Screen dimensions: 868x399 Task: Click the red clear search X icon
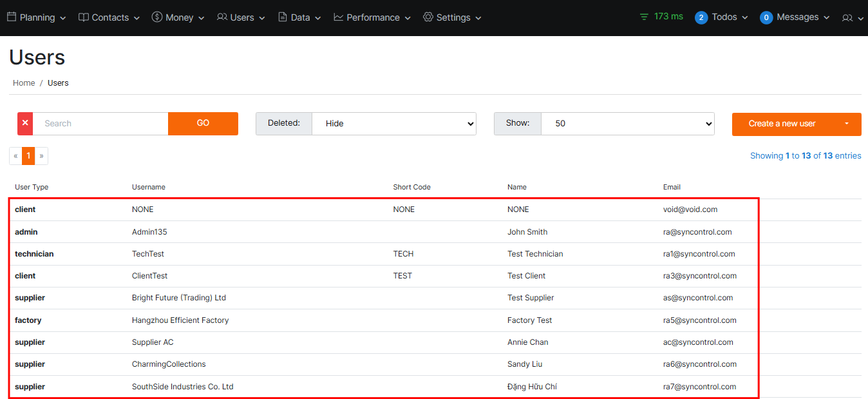click(x=25, y=123)
